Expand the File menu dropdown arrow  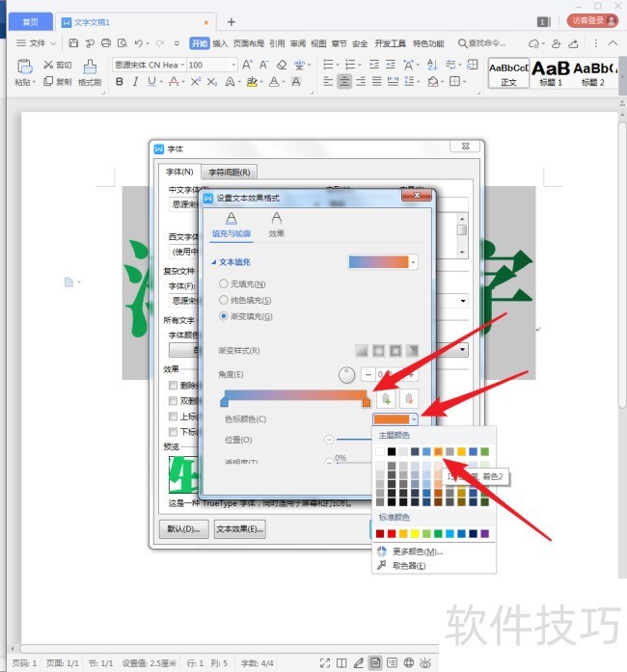[x=53, y=43]
